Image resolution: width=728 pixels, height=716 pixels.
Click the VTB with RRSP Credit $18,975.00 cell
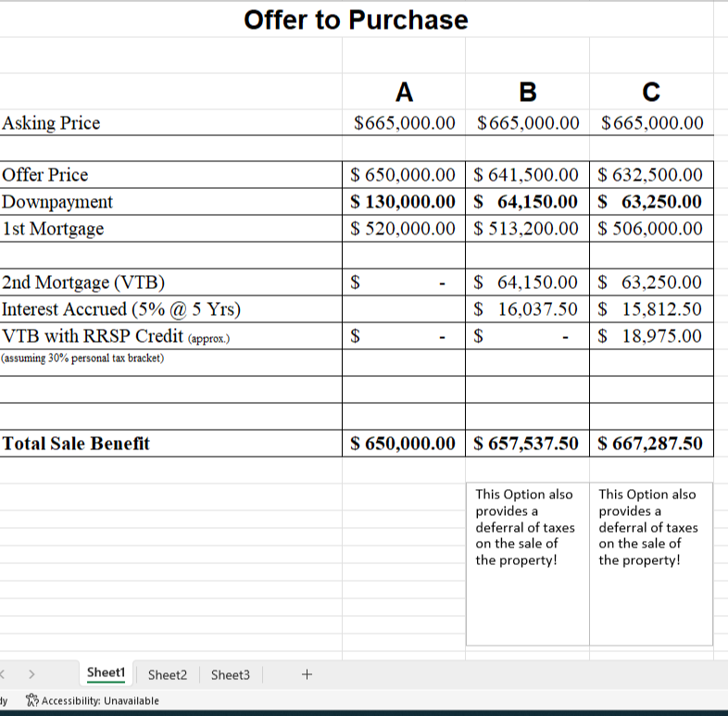click(x=651, y=336)
